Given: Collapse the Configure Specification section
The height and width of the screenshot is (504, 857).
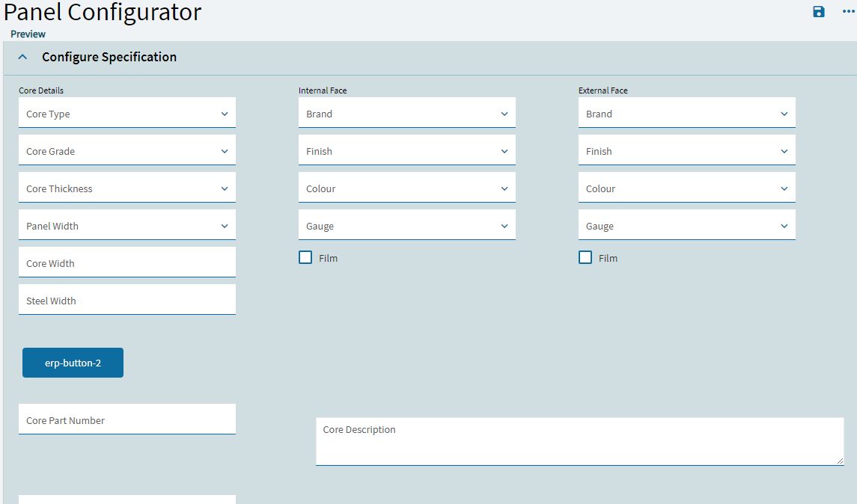Looking at the screenshot, I should (x=22, y=57).
